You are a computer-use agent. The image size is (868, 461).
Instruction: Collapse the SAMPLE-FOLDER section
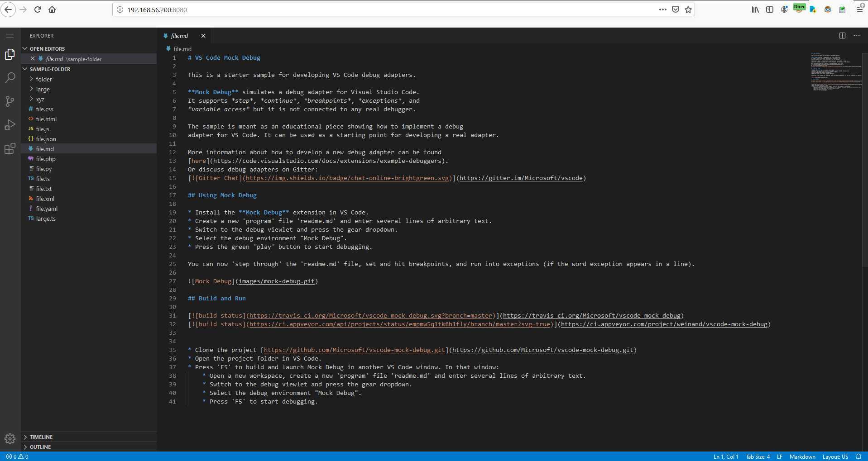click(89, 69)
